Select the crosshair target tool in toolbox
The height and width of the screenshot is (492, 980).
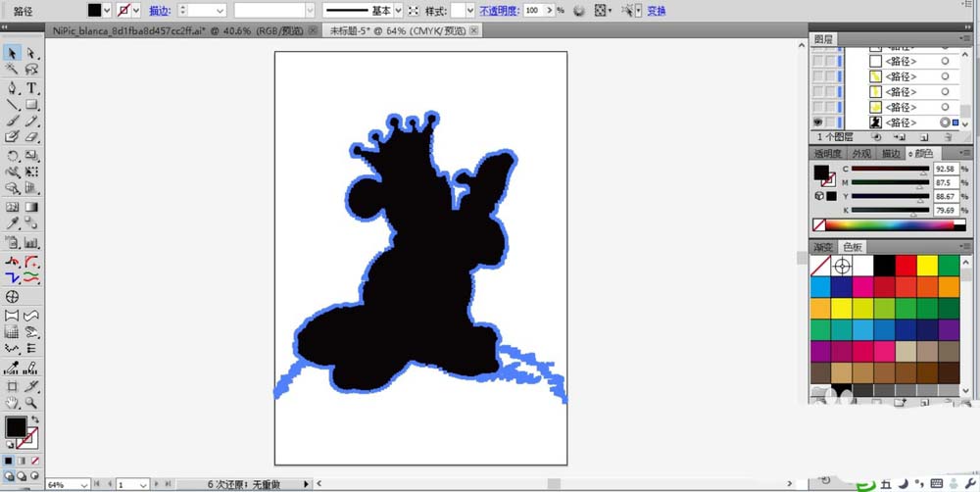pyautogui.click(x=12, y=296)
